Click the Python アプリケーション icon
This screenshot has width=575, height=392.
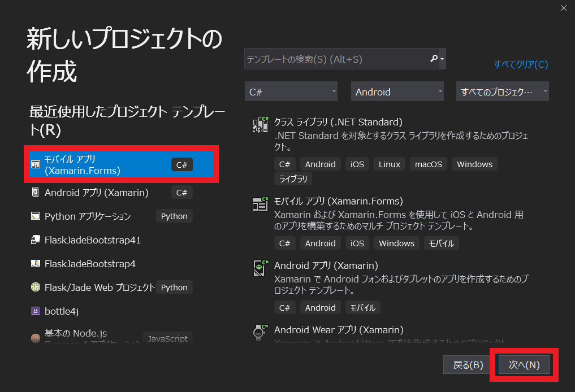click(x=36, y=216)
